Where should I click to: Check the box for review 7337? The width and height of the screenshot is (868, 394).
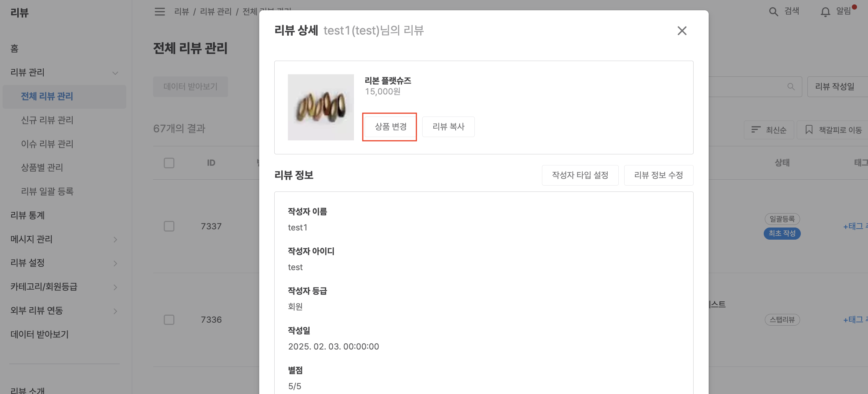coord(169,226)
